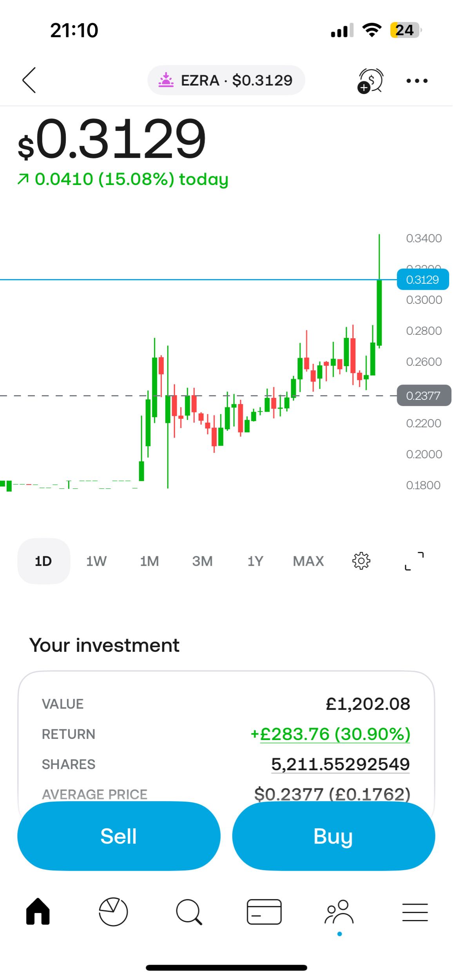Select the 3M chart range

(203, 561)
